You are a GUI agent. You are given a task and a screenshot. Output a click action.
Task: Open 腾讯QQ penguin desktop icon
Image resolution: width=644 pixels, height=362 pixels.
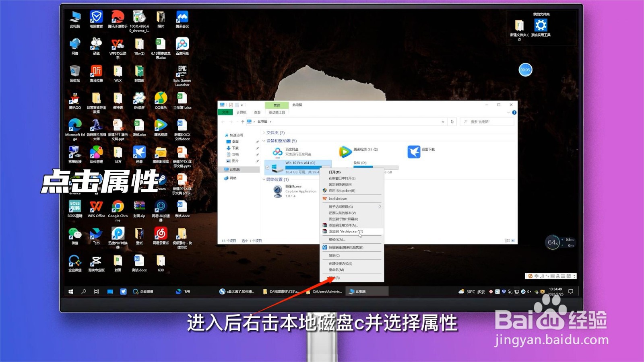coord(75,101)
